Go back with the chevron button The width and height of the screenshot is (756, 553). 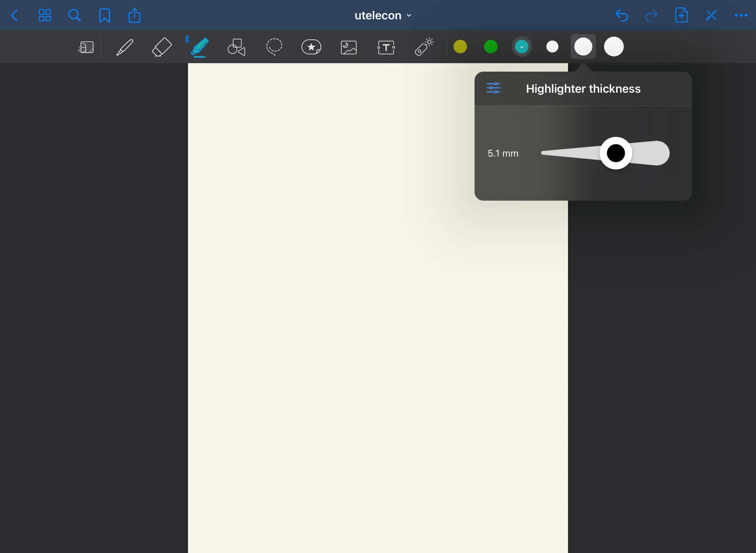[x=14, y=15]
